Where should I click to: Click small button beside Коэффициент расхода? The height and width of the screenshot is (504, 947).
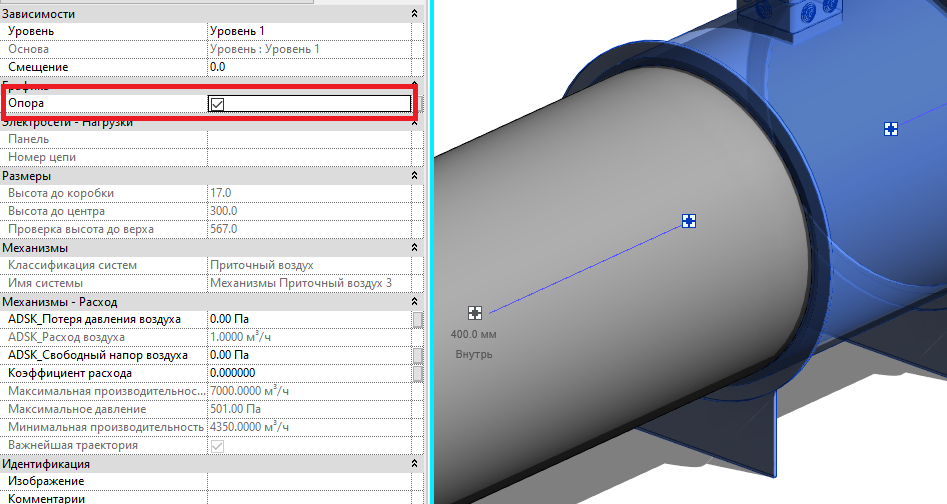(x=417, y=374)
